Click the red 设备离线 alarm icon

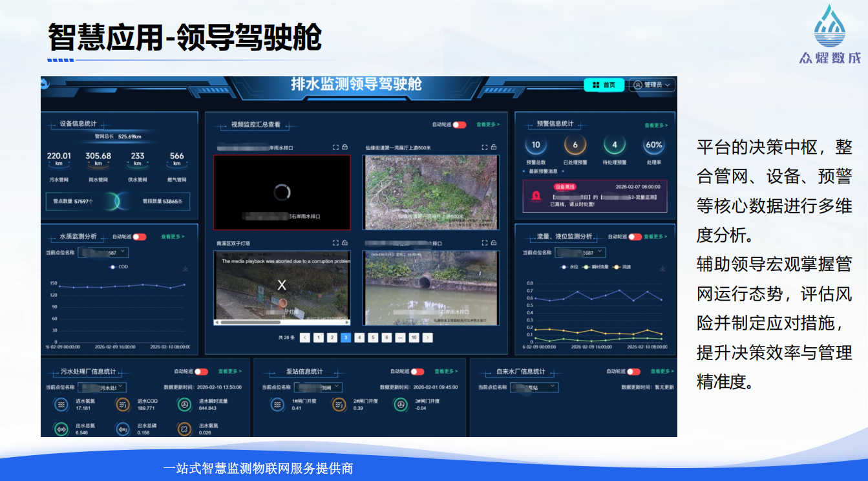click(x=536, y=195)
